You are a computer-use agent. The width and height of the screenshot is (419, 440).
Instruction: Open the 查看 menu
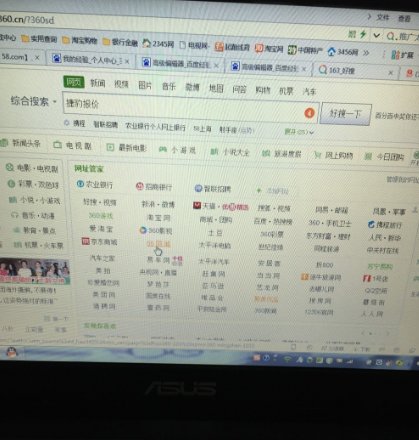pyautogui.click(x=404, y=18)
